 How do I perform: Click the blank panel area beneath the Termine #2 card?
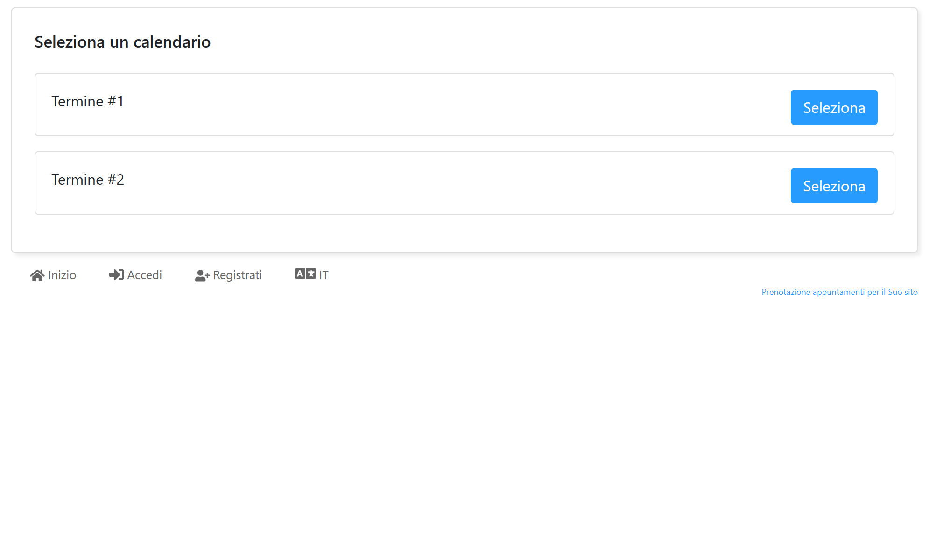pos(464,233)
